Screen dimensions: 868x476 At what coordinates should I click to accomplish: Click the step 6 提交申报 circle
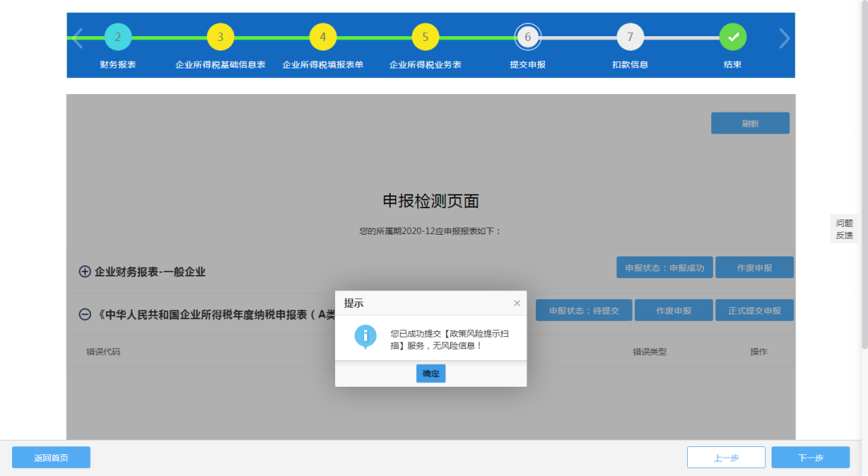(x=527, y=37)
